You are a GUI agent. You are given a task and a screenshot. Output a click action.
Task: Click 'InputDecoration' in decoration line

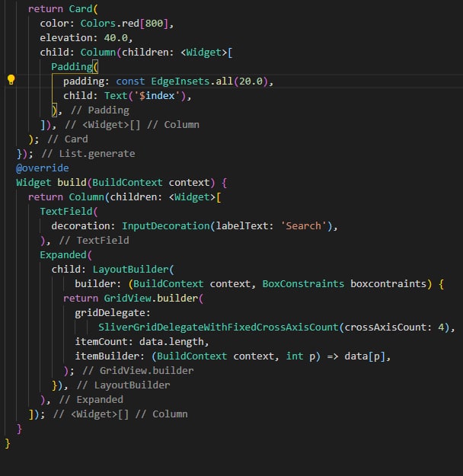[166, 226]
